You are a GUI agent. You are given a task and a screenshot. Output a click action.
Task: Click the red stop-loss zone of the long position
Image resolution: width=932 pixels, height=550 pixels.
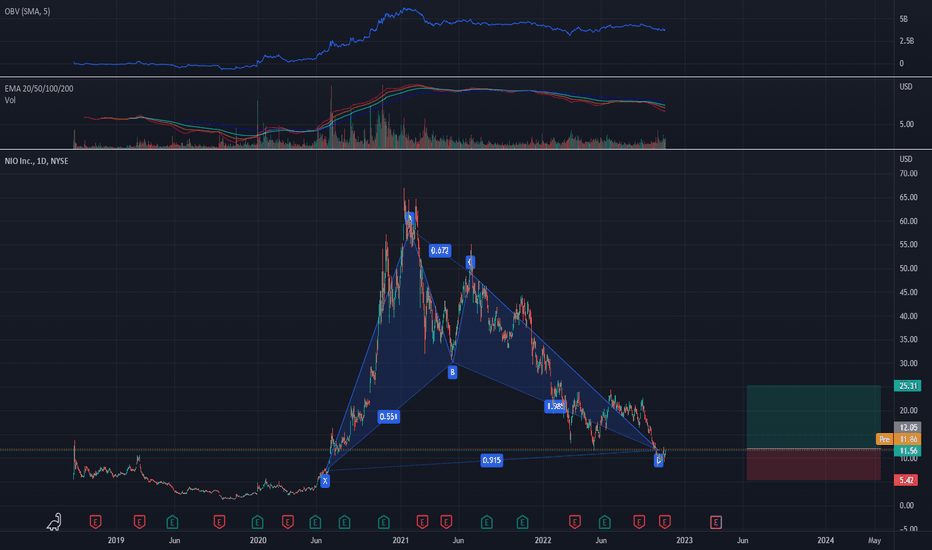(x=814, y=464)
